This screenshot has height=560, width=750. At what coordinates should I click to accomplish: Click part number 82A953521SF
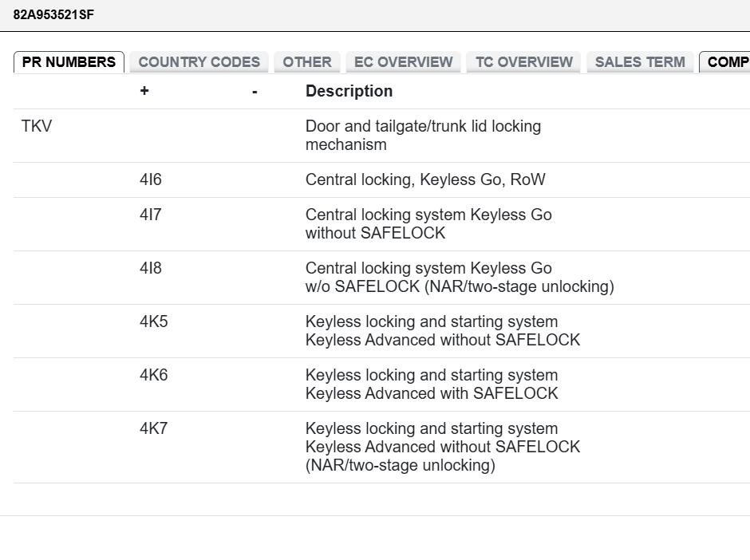click(53, 15)
